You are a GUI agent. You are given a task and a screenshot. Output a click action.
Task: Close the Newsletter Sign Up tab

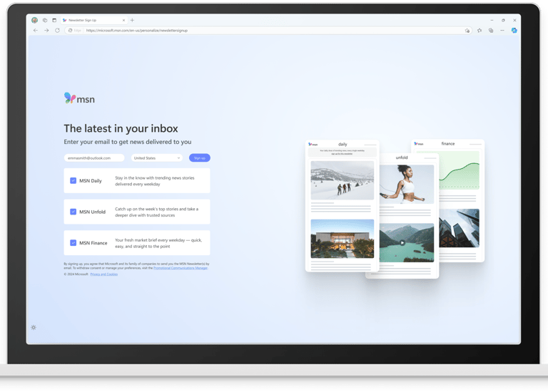[123, 20]
